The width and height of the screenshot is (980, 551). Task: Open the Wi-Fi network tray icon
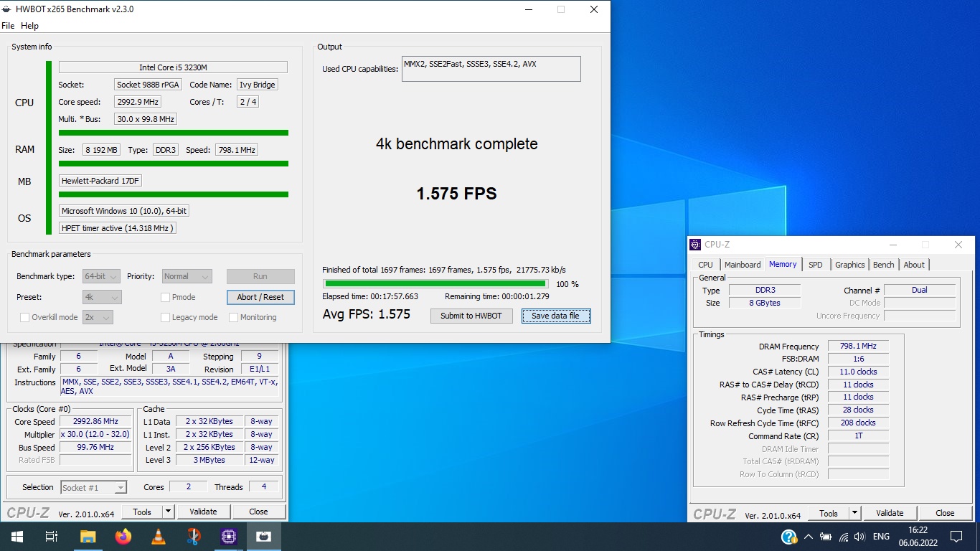[x=843, y=537]
